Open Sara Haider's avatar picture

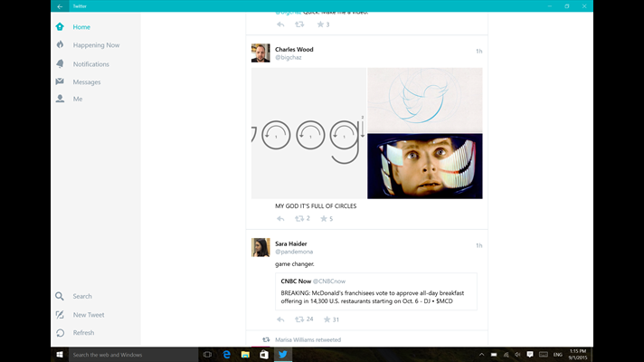pos(260,247)
